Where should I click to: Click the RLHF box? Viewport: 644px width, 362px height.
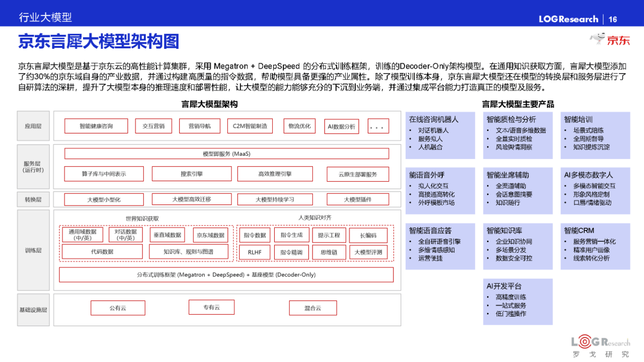point(255,252)
